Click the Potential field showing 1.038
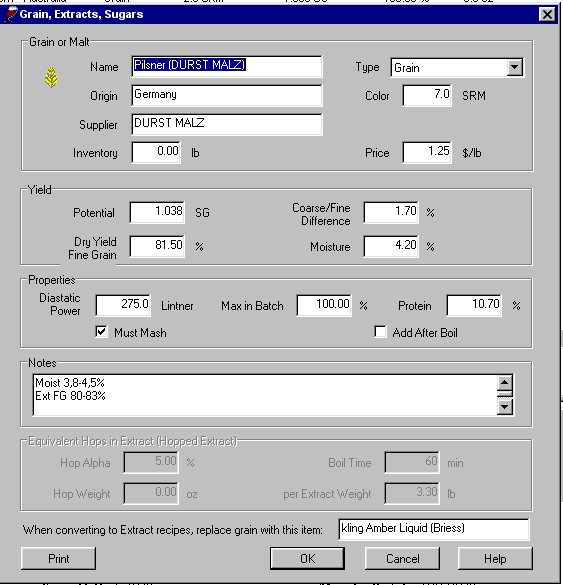563x585 pixels. [x=157, y=212]
